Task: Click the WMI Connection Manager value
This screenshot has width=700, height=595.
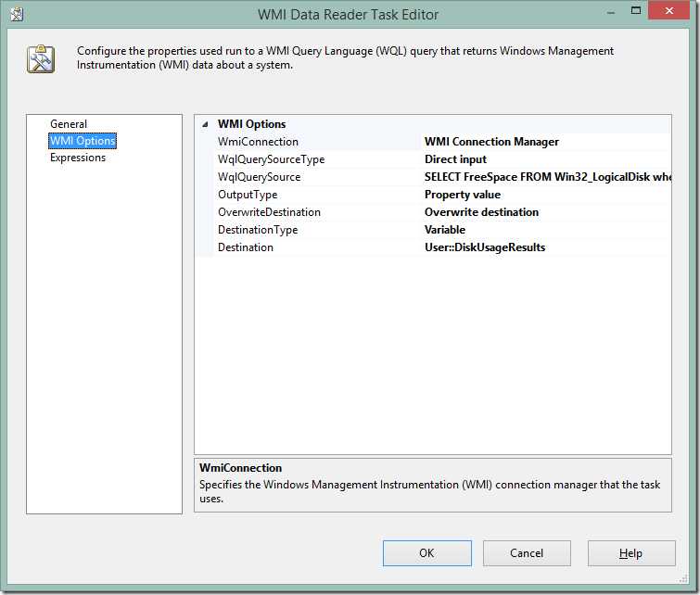Action: pos(491,142)
